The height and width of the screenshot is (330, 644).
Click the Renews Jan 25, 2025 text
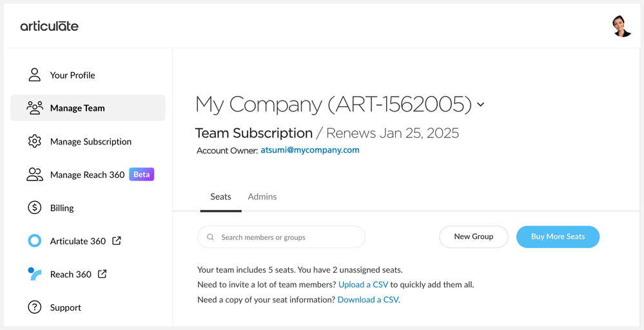392,133
